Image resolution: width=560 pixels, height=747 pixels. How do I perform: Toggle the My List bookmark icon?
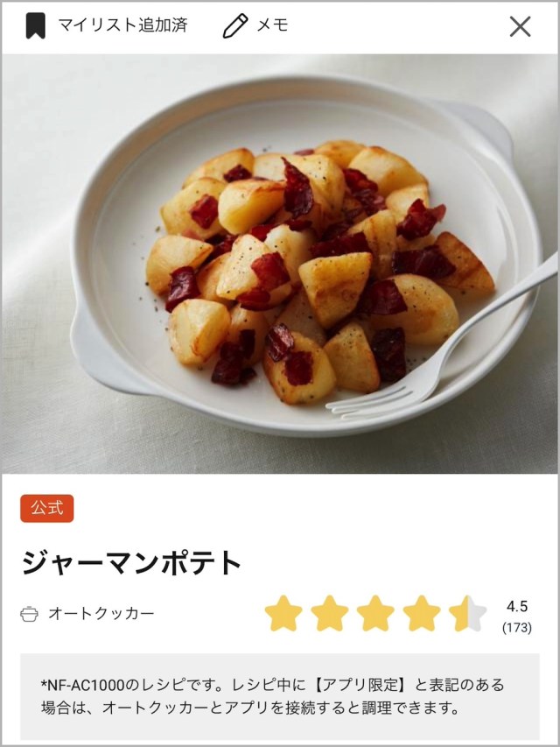(x=35, y=25)
